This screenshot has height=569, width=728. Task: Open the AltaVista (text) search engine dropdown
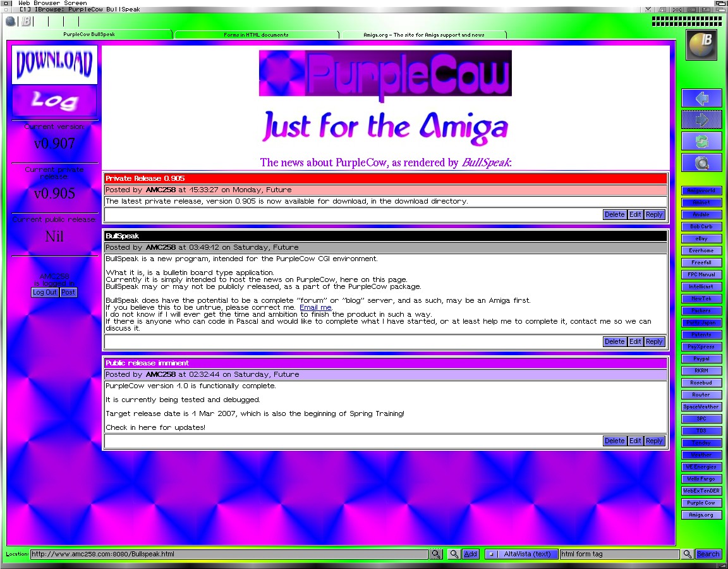[x=521, y=554]
